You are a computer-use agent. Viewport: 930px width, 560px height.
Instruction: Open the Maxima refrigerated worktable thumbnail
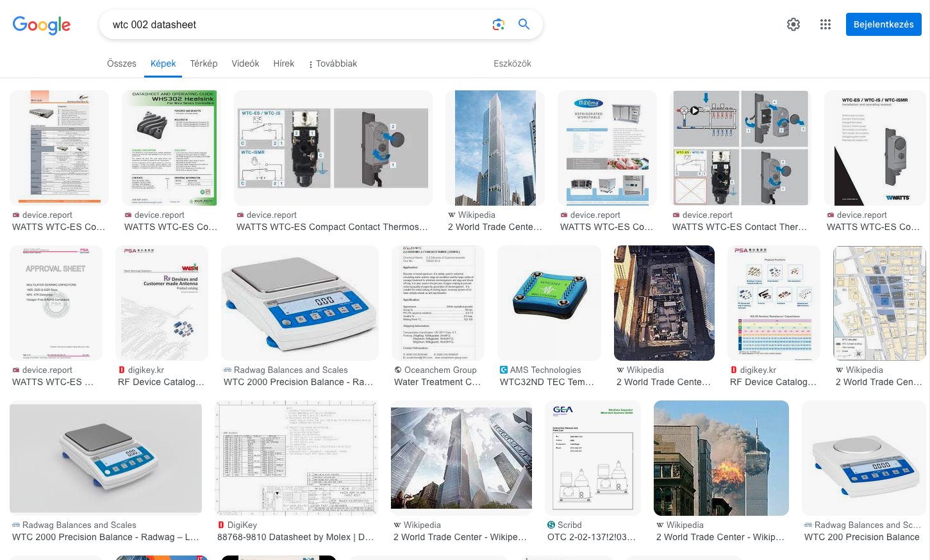pos(607,148)
